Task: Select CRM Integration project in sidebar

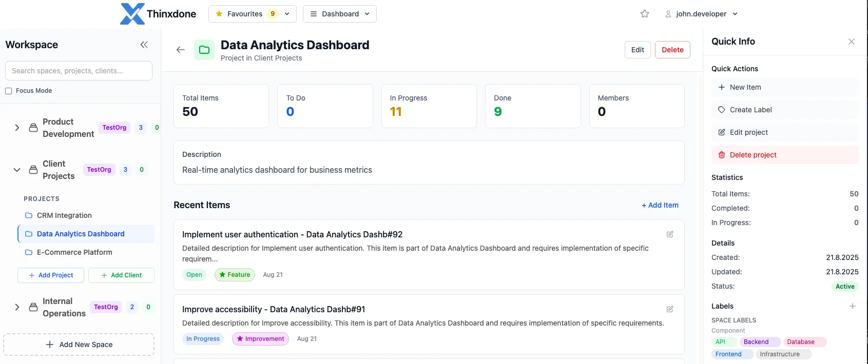Action: coord(64,215)
